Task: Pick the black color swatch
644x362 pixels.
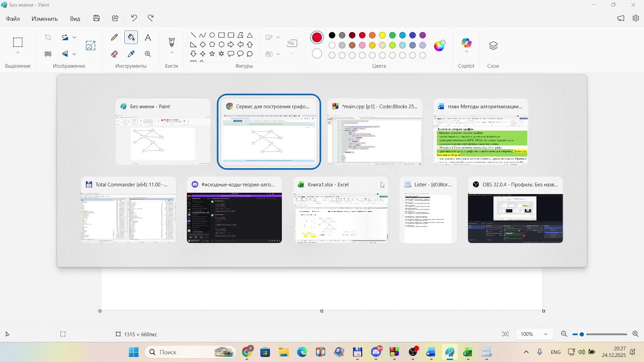Action: (332, 35)
